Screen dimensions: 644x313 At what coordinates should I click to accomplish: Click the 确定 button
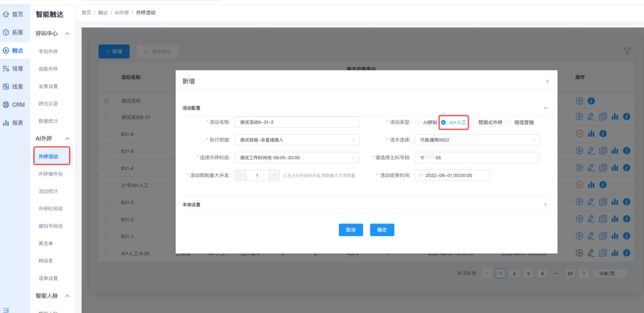click(x=382, y=230)
